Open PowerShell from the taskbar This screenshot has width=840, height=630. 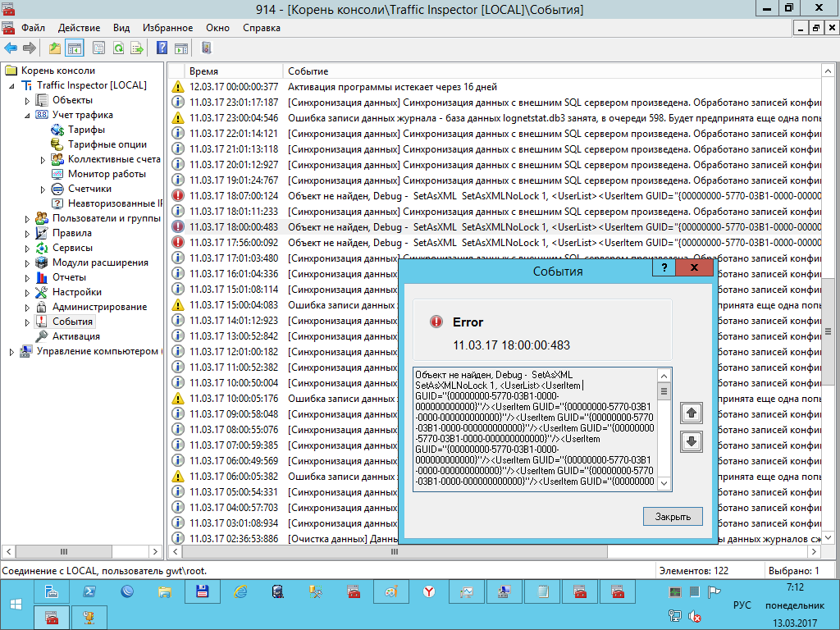89,591
